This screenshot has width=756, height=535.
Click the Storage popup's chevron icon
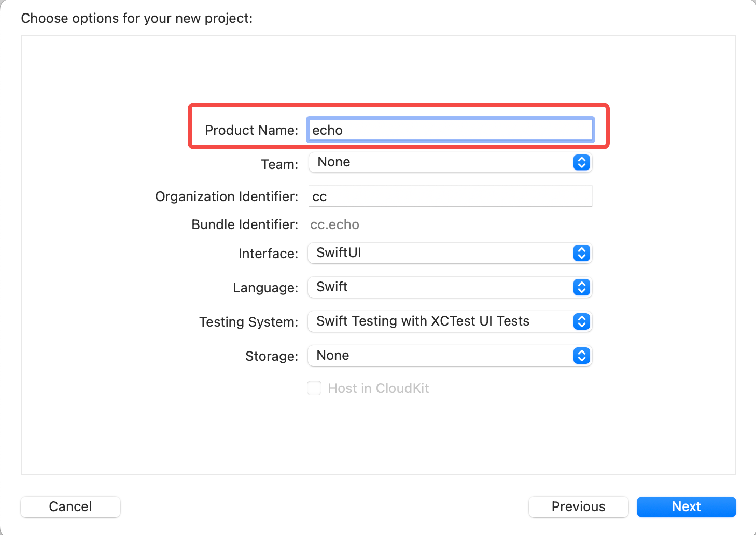(x=581, y=356)
